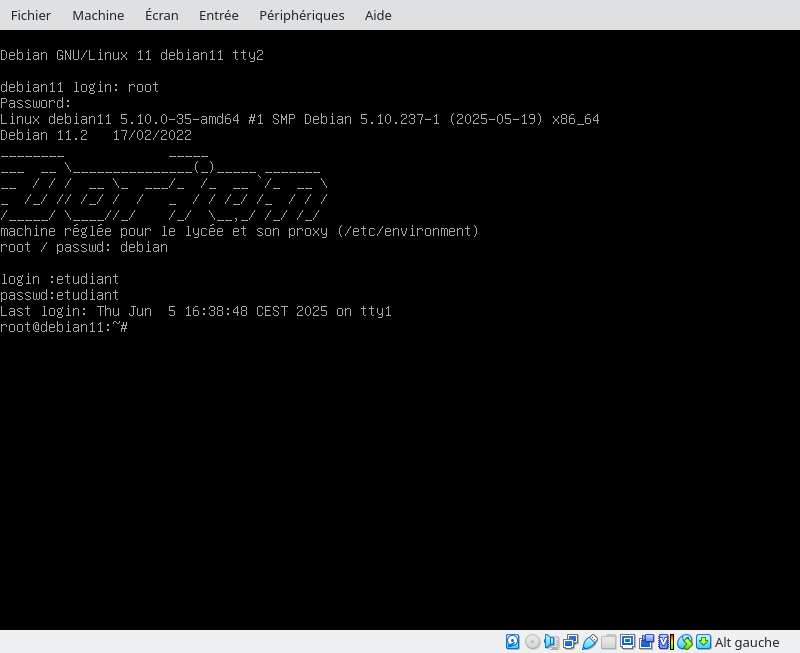Expand the Écran menu
Viewport: 800px width, 653px height.
coord(161,15)
